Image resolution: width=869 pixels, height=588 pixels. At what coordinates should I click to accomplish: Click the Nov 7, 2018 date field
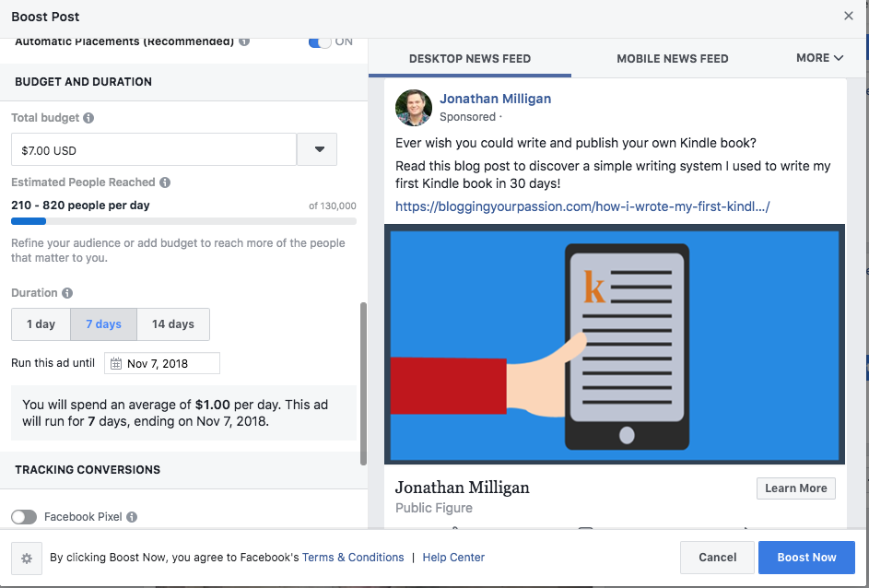(162, 363)
